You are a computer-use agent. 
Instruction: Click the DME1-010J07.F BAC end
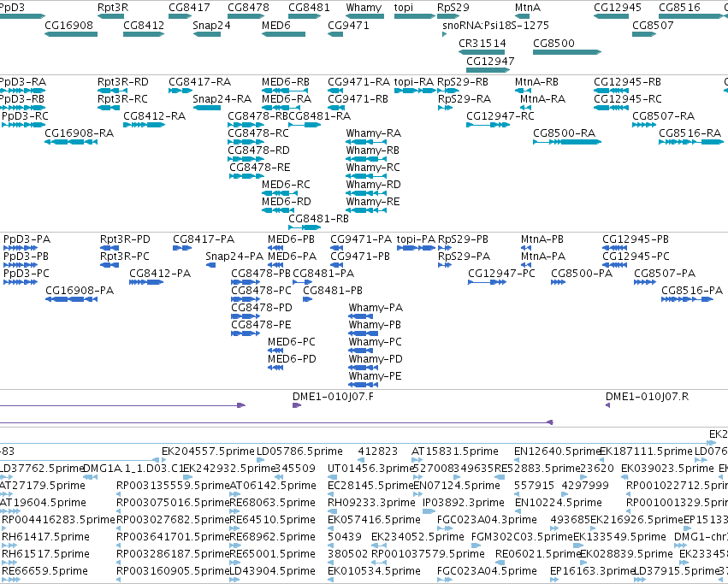297,405
